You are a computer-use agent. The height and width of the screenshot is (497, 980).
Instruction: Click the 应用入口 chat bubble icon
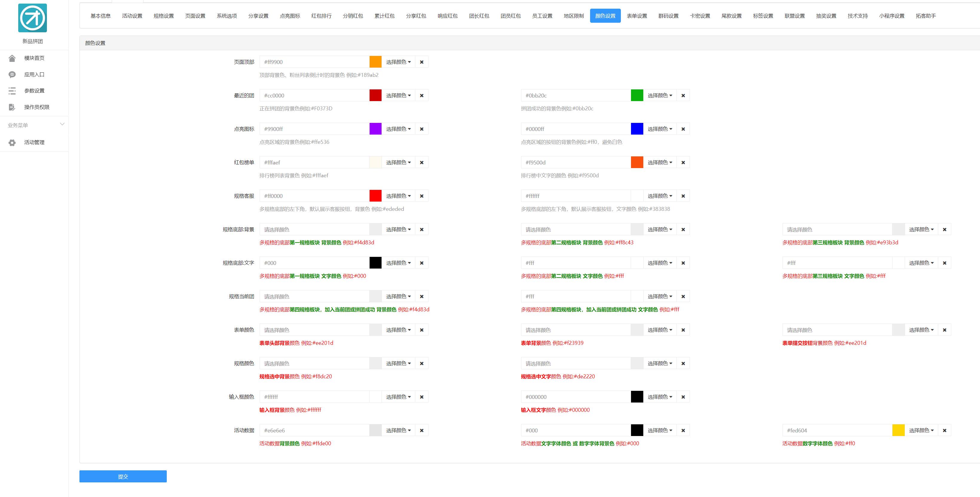[x=12, y=75]
